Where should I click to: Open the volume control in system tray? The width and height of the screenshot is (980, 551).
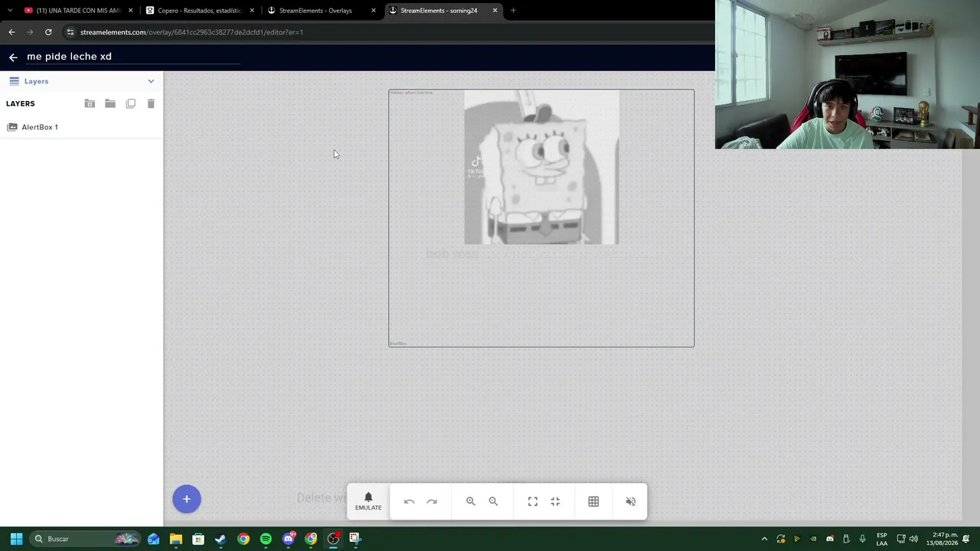point(913,539)
